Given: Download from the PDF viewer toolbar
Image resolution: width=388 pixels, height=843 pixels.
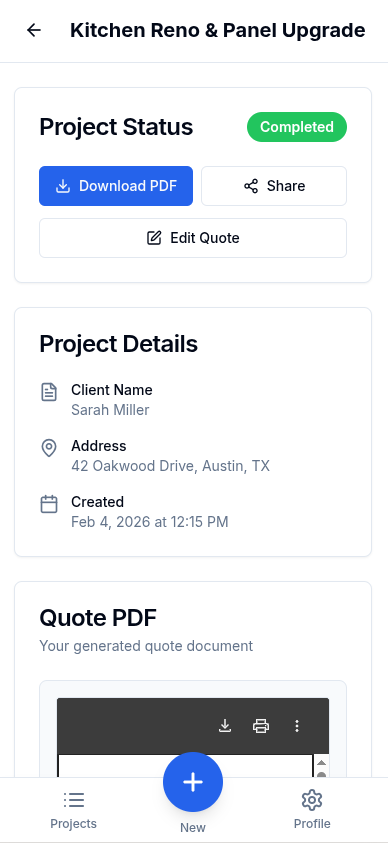Looking at the screenshot, I should tap(225, 726).
